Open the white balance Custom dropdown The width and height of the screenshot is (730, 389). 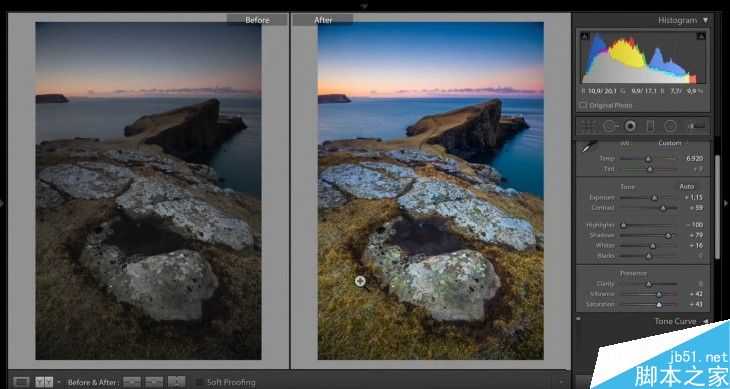click(x=671, y=143)
